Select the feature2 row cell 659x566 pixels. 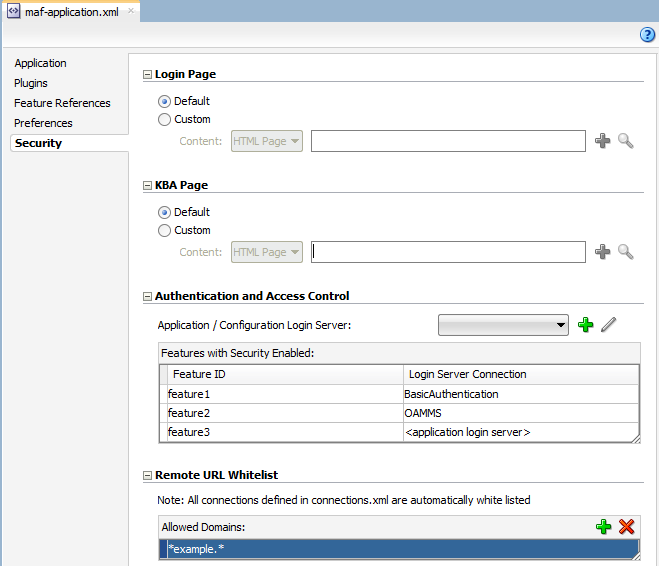[x=285, y=413]
